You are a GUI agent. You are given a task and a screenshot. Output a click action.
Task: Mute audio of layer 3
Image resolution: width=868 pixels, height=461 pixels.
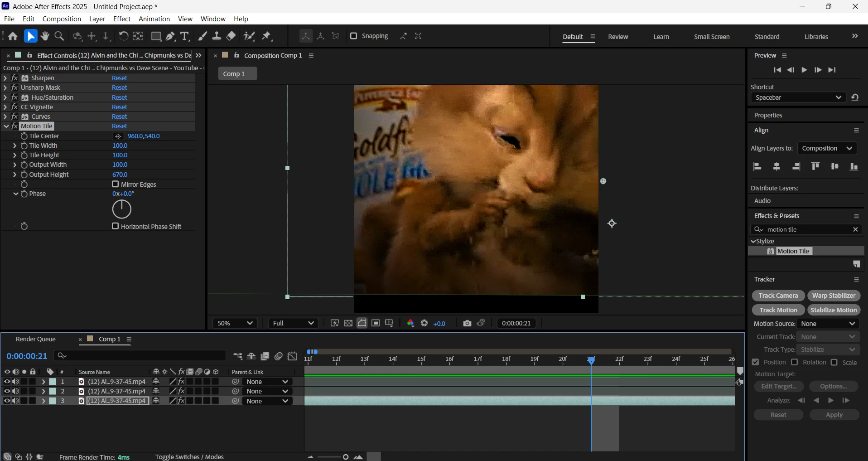coord(15,401)
